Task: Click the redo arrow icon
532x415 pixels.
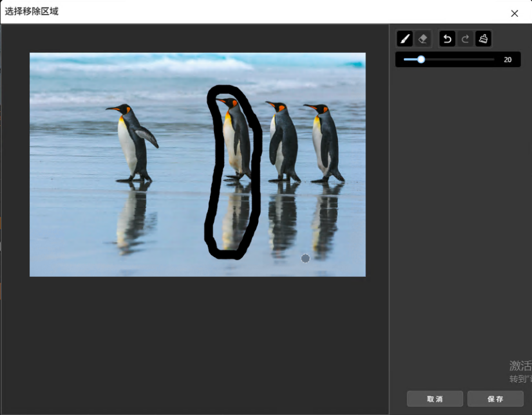Action: [x=465, y=39]
